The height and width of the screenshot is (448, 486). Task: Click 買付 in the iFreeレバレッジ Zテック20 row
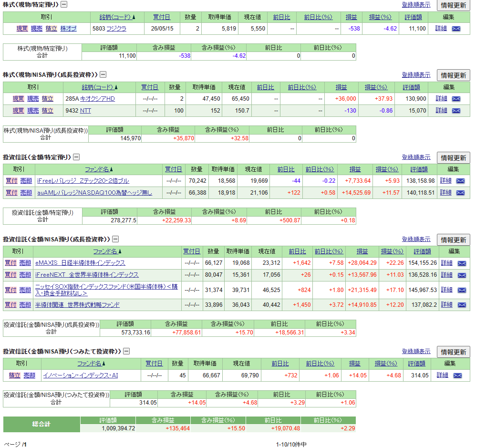[11, 181]
